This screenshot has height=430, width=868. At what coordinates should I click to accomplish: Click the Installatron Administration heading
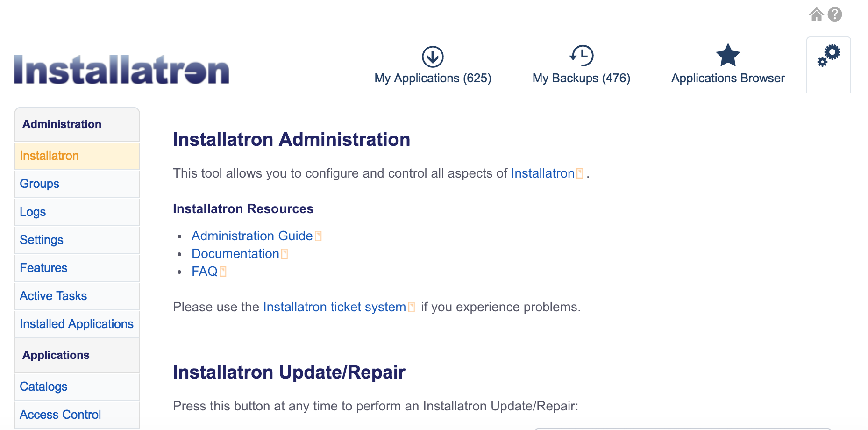[292, 140]
